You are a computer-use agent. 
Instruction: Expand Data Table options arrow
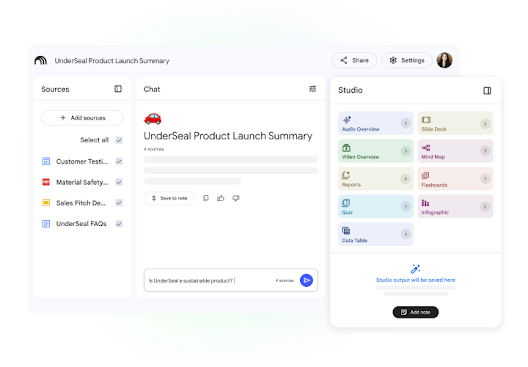pos(406,234)
